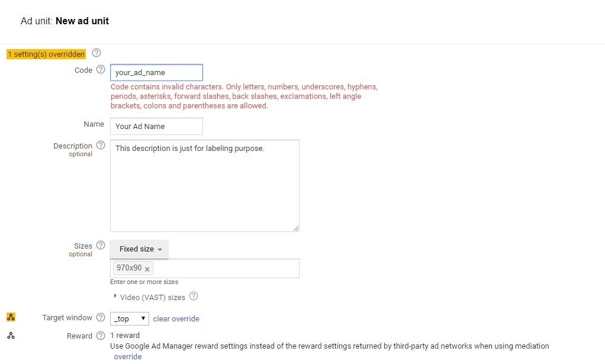Open the Fixed size dropdown
The height and width of the screenshot is (364, 605).
pos(139,249)
